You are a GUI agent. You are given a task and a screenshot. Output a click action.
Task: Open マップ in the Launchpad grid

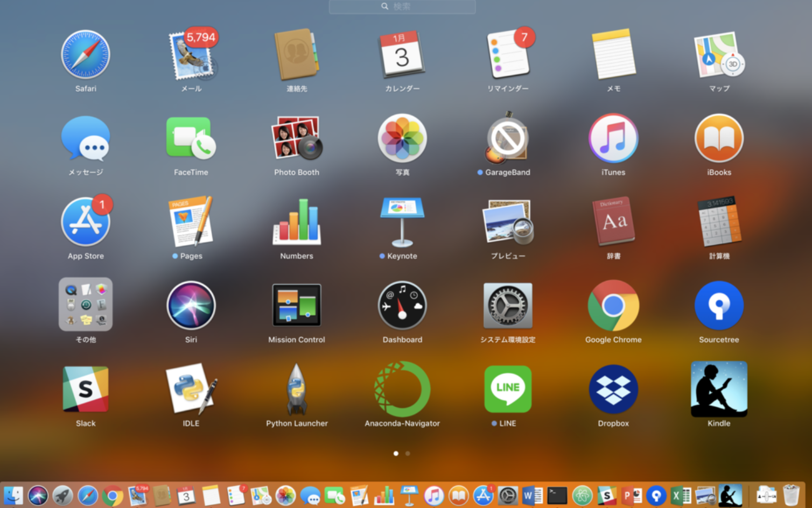coord(719,55)
